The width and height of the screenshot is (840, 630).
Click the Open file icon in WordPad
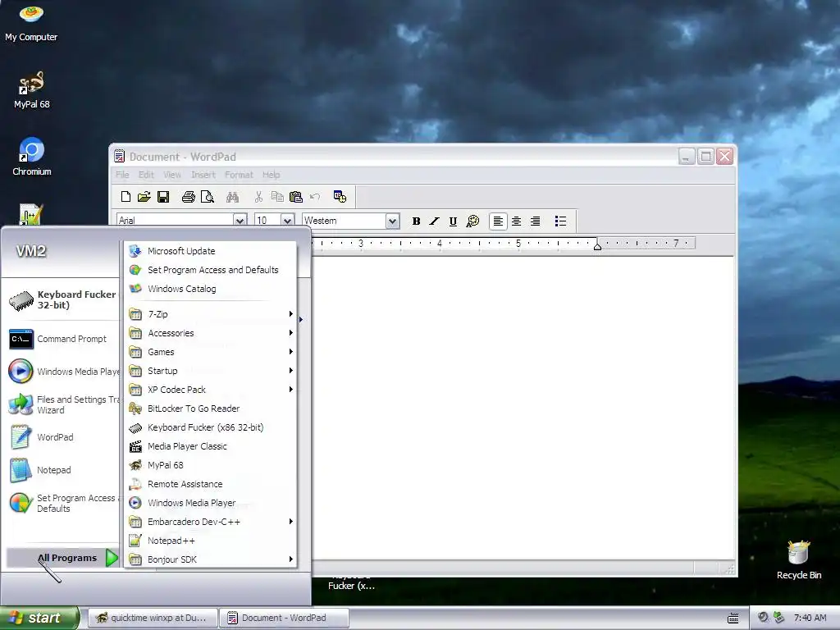point(144,197)
